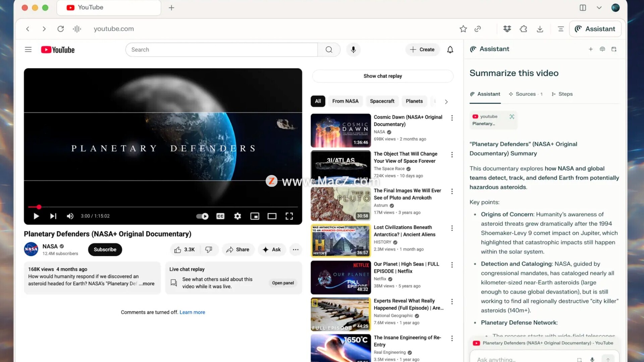Click the voice search microphone icon
The width and height of the screenshot is (644, 362).
353,50
